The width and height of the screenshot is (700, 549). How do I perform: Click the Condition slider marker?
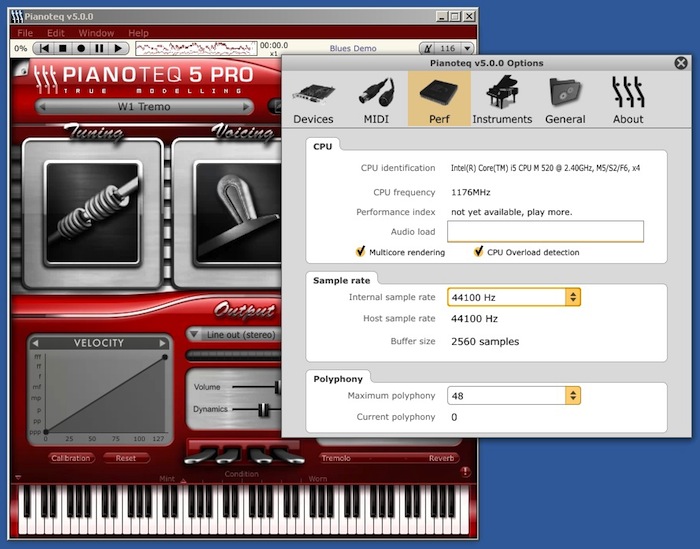183,481
